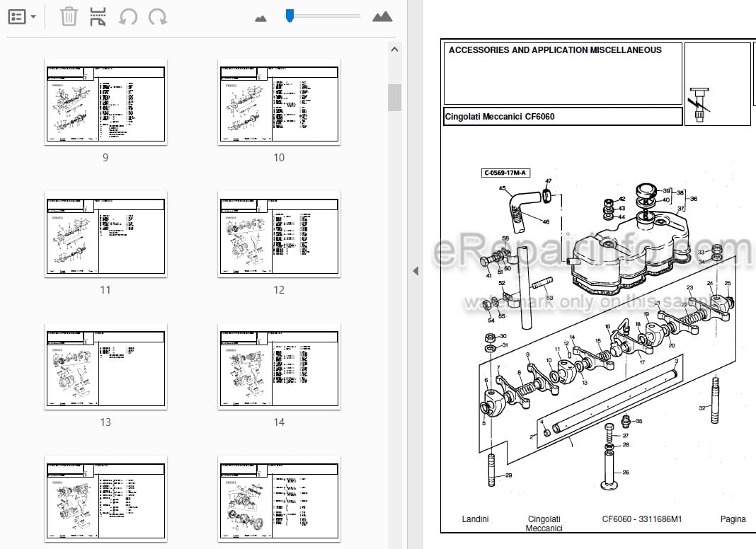Screen dimensions: 756x549
Task: Click the page number label 12
Action: 279,290
